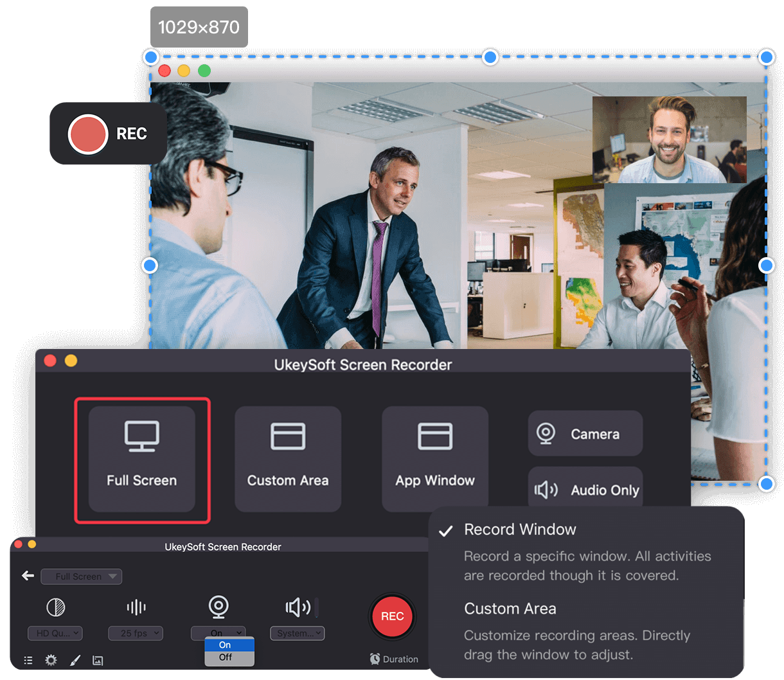Click the Duration label
The image size is (784, 680).
pos(400,659)
